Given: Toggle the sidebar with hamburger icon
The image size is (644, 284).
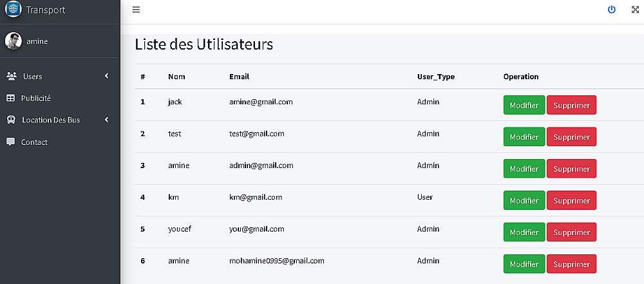Looking at the screenshot, I should pos(136,10).
